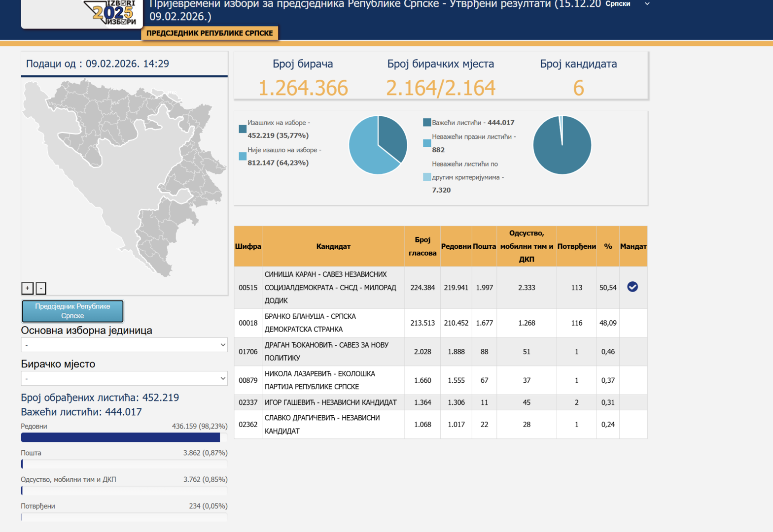Click the Кандидат column header

point(333,246)
